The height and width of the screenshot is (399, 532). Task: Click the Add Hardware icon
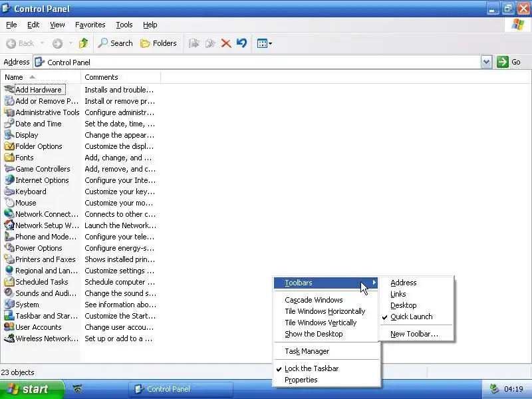pos(9,90)
